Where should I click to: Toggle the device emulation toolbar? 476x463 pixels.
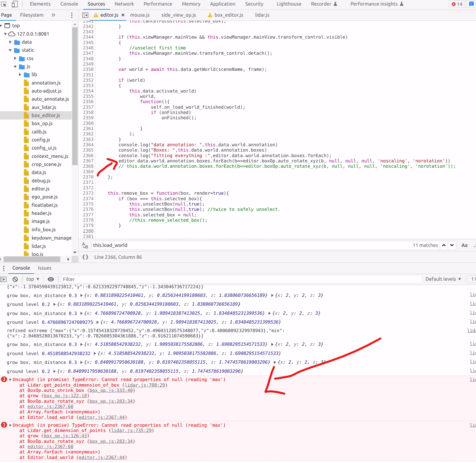coord(14,4)
